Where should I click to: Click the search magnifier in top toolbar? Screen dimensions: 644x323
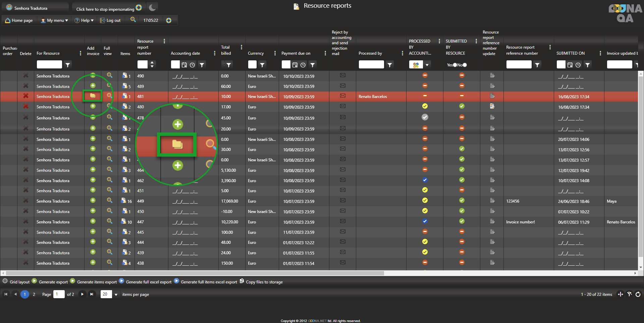point(133,20)
